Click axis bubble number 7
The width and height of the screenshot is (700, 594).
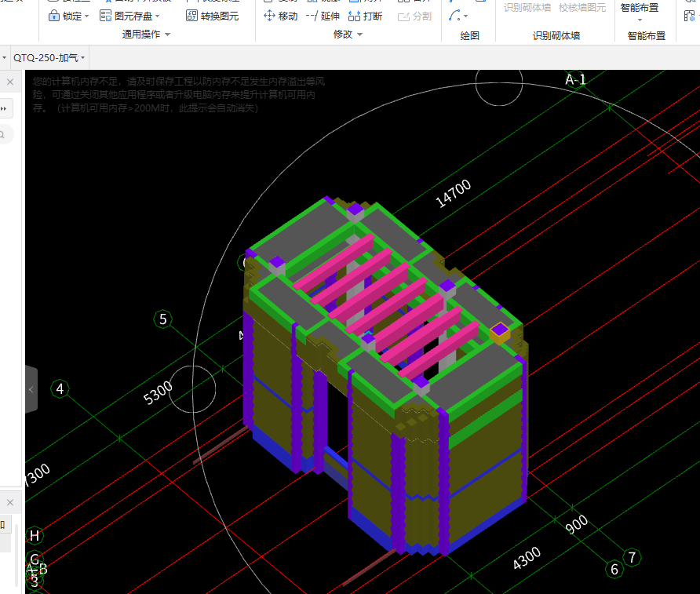point(632,557)
